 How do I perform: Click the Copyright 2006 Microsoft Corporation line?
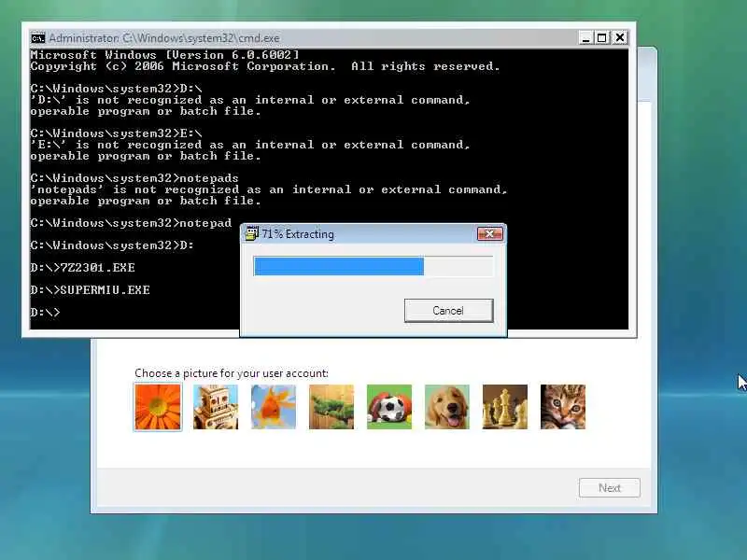265,66
